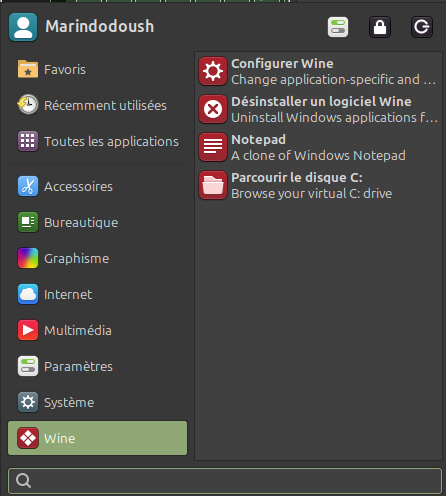Select the Graphisme category
This screenshot has height=496, width=446.
point(97,258)
